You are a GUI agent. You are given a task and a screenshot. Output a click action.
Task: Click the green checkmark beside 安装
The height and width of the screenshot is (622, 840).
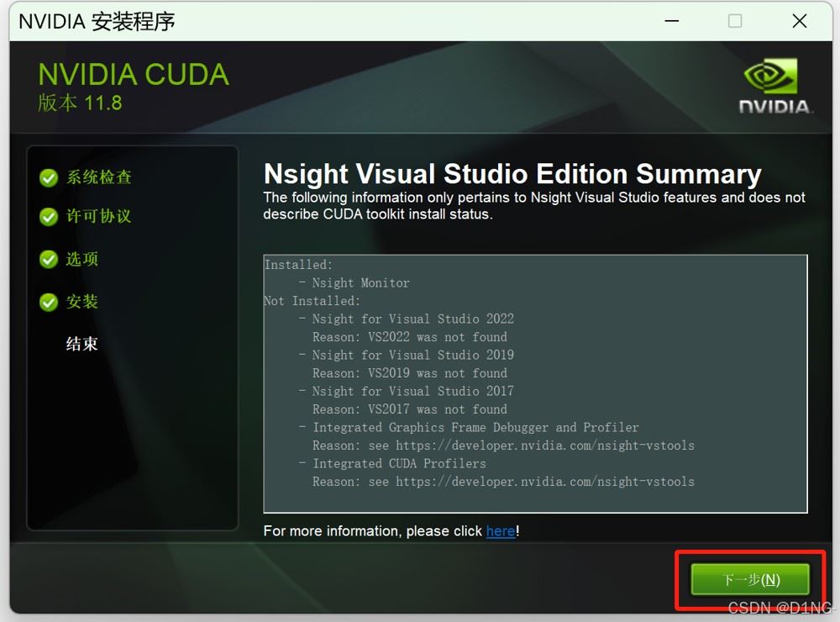(x=49, y=302)
